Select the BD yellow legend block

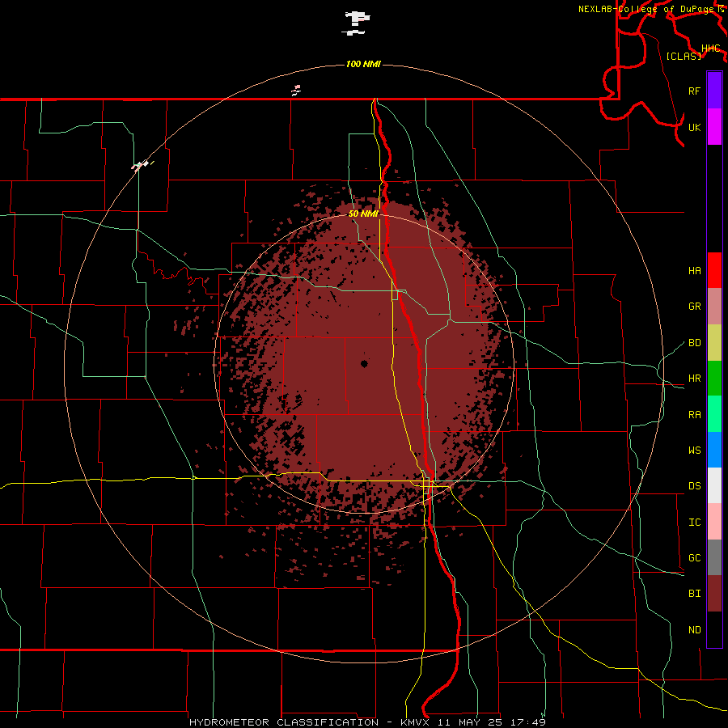pyautogui.click(x=714, y=343)
